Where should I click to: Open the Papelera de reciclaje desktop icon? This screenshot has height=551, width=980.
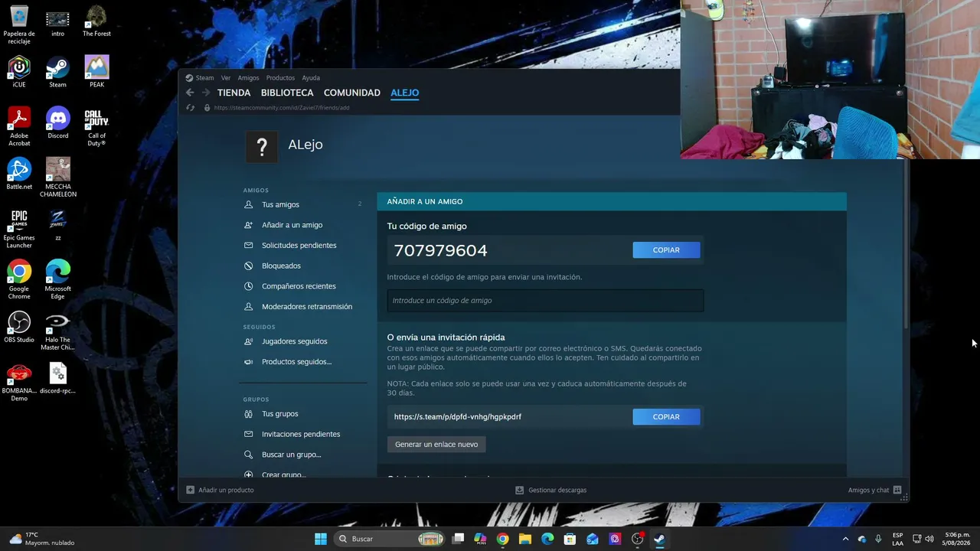point(19,24)
